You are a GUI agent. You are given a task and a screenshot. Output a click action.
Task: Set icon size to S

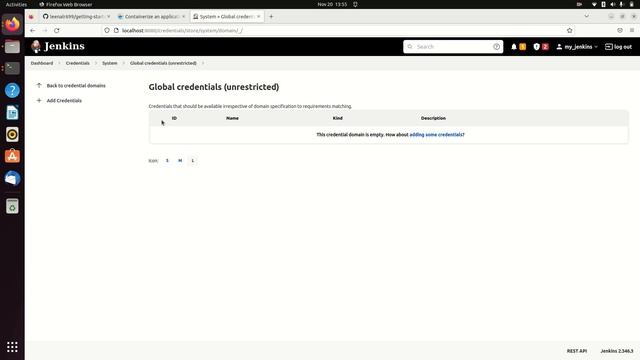(167, 160)
